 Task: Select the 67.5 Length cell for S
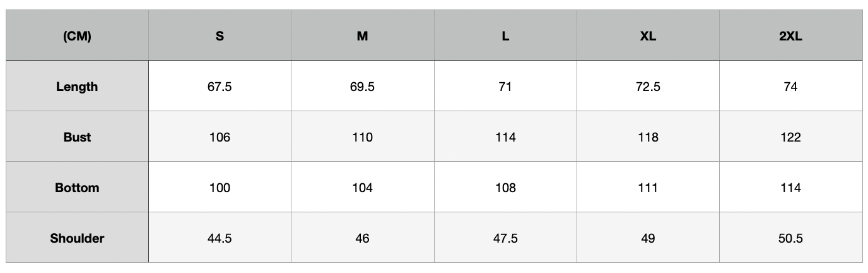click(220, 87)
